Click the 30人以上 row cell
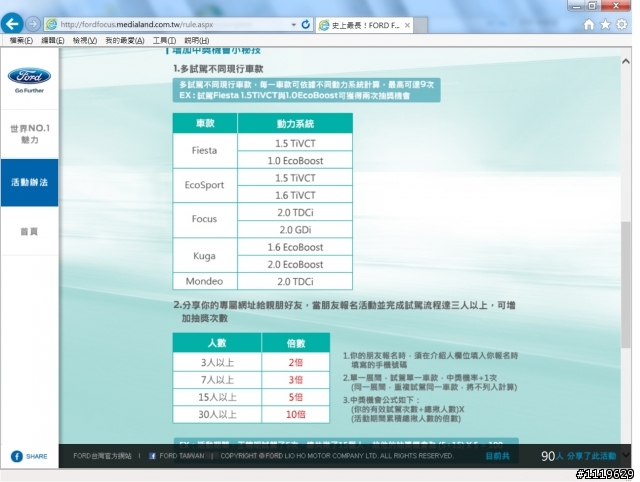Image resolution: width=640 pixels, height=482 pixels. coord(217,414)
